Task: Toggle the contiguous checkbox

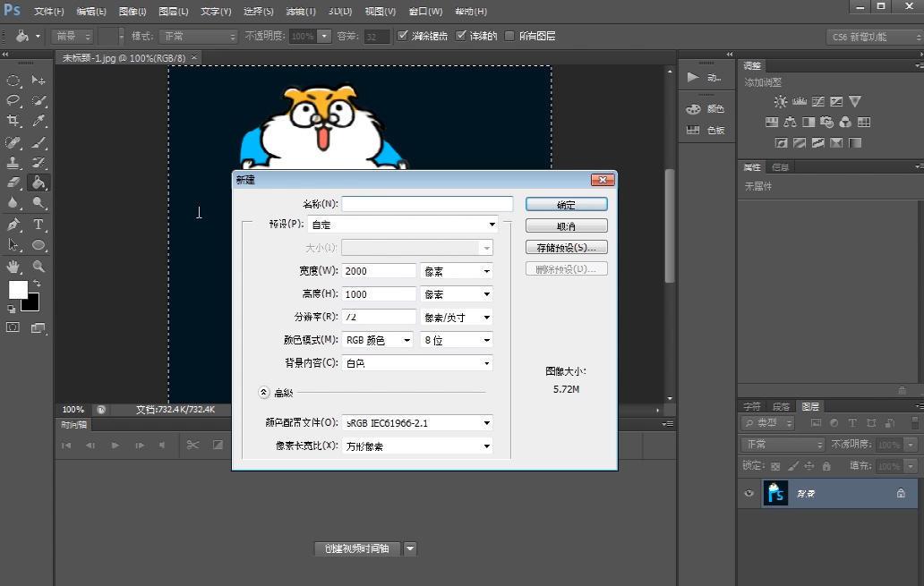Action: pos(461,35)
